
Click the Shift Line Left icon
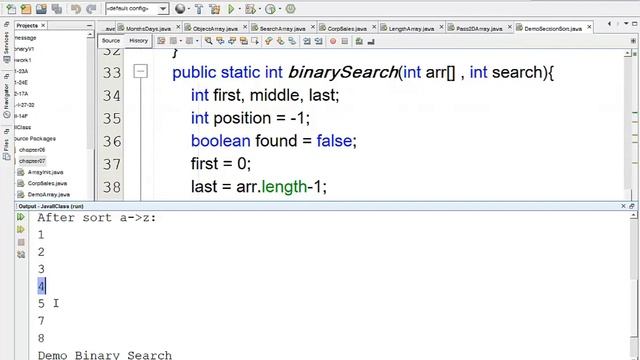click(307, 41)
